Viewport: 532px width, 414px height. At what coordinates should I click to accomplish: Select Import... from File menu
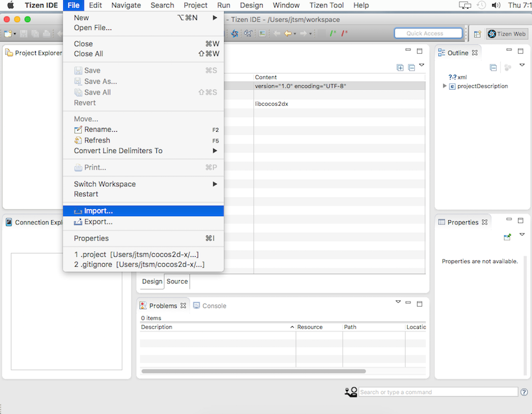tap(98, 211)
